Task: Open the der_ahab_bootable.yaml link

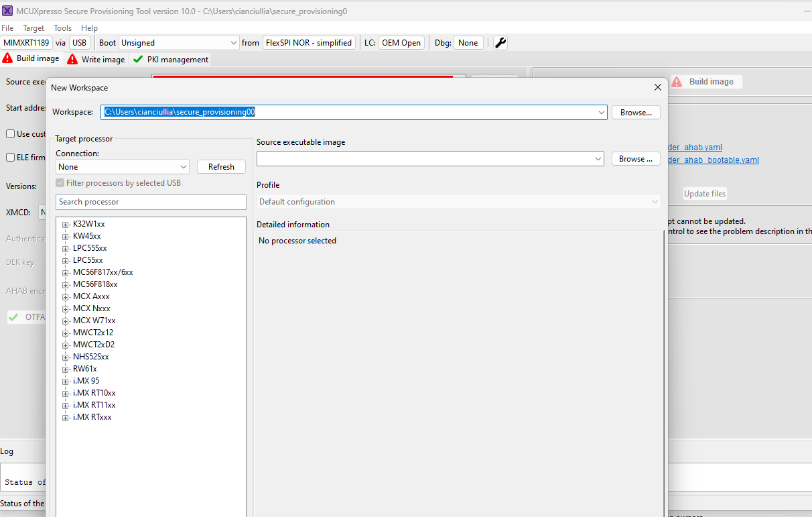Action: coord(714,160)
